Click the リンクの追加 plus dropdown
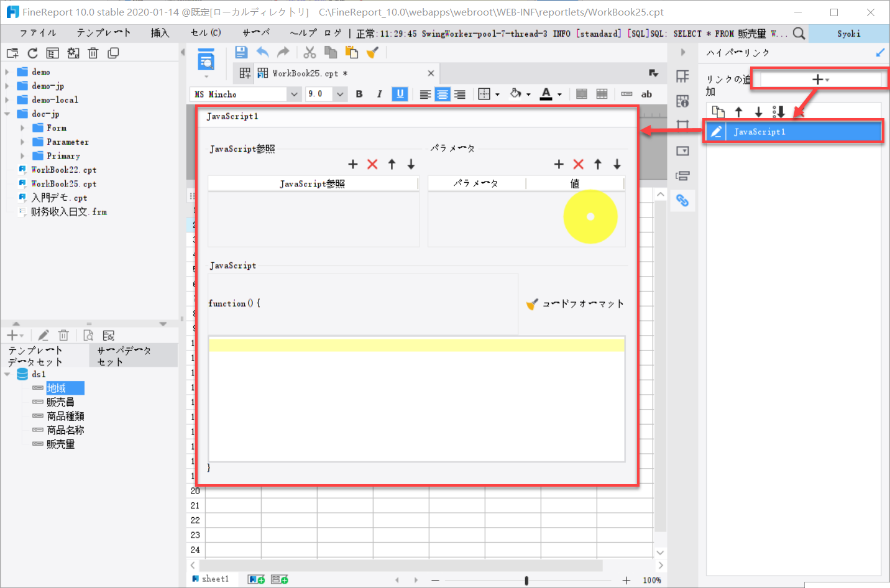 [820, 79]
